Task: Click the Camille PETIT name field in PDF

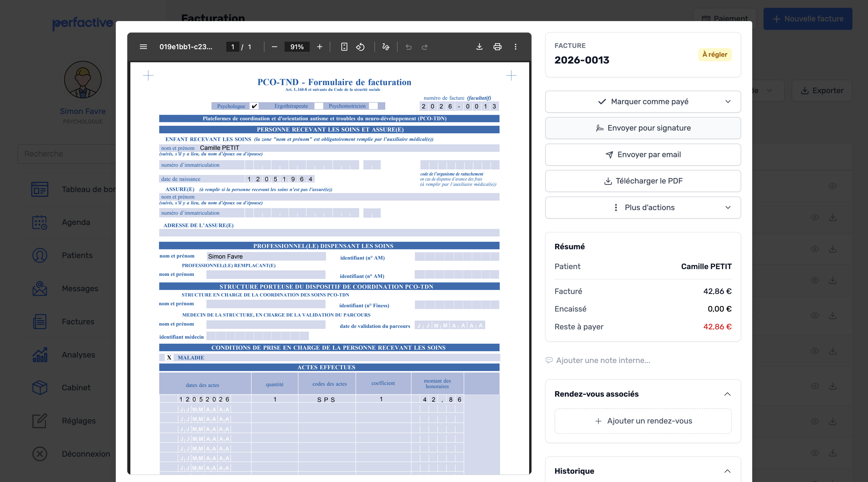Action: (329, 148)
